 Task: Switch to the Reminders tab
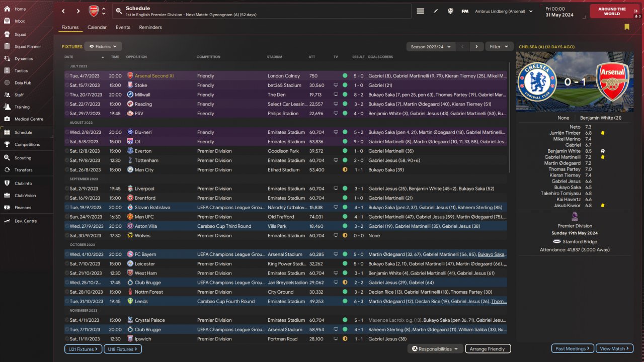150,27
